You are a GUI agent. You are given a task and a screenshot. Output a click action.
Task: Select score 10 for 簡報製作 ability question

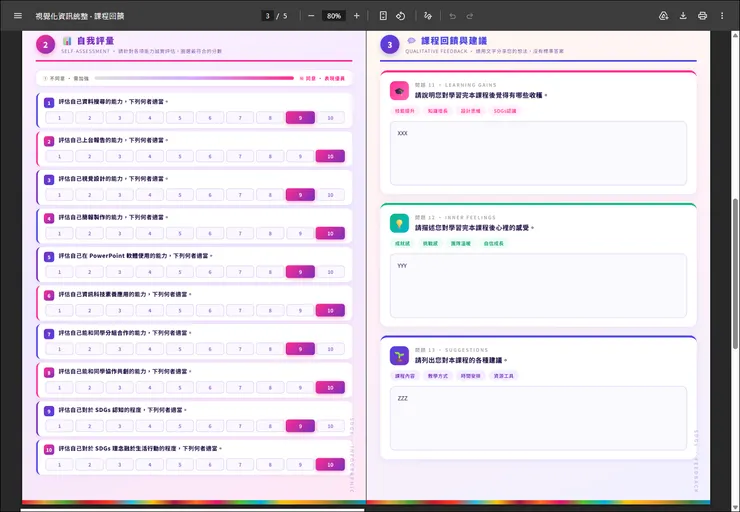(x=330, y=233)
